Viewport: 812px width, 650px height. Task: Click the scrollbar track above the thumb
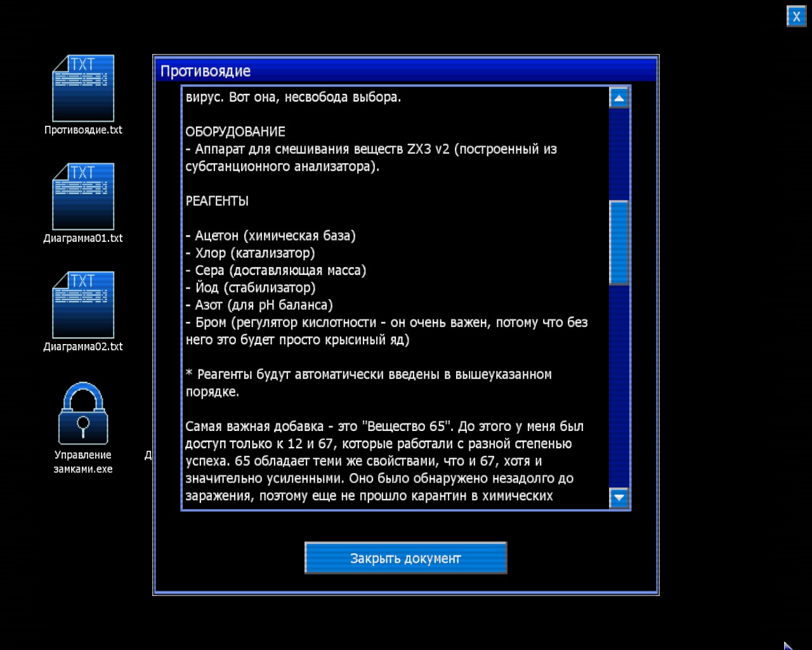pos(619,154)
